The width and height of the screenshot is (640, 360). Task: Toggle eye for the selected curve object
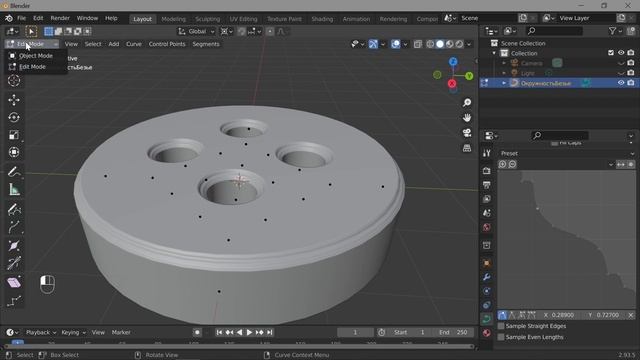click(x=621, y=83)
